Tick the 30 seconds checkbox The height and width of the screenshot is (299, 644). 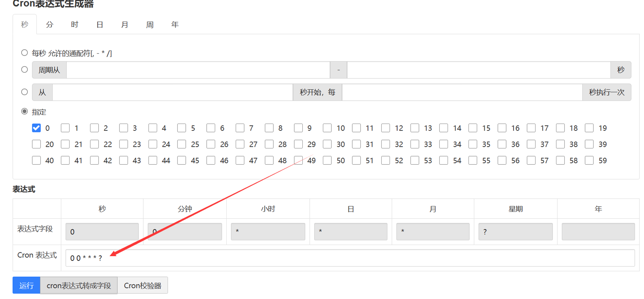tap(327, 144)
